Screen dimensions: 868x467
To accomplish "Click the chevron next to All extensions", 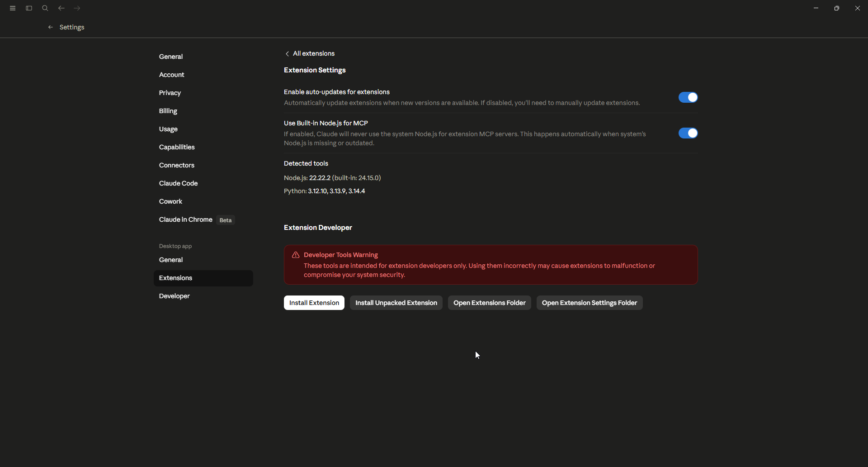I will tap(287, 54).
